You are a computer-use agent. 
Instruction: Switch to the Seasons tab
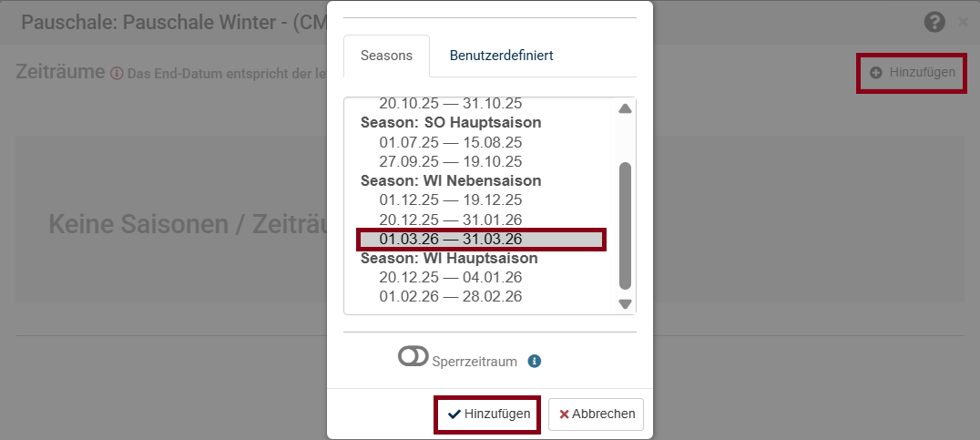click(386, 56)
